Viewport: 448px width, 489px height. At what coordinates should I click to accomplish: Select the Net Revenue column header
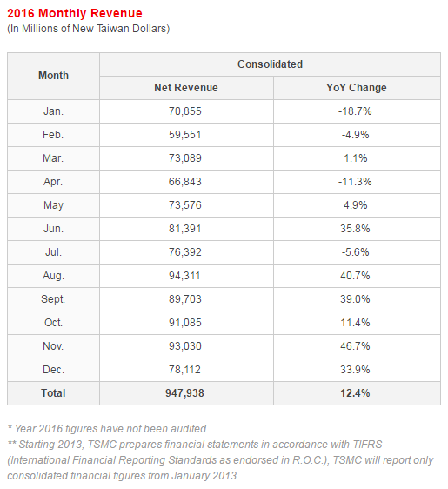[x=186, y=88]
